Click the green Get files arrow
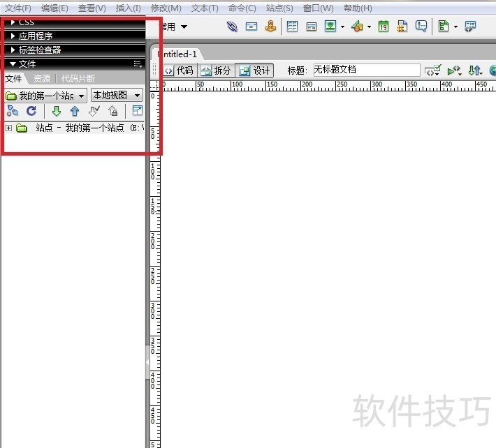 [x=57, y=111]
